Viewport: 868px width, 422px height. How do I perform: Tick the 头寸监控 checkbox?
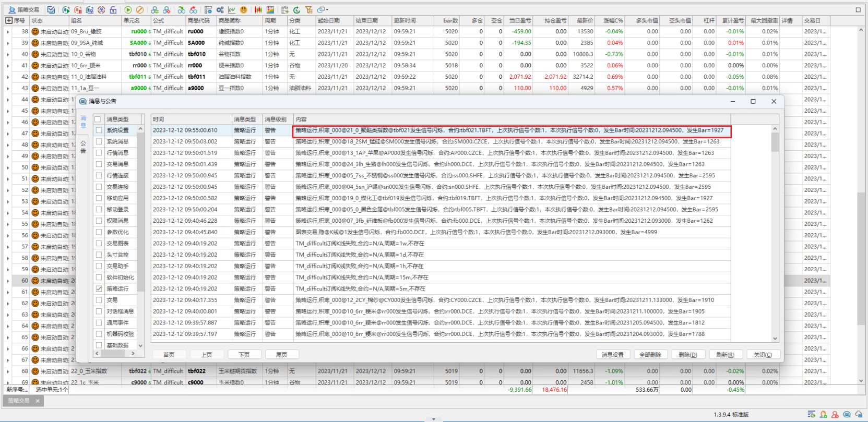coord(99,255)
